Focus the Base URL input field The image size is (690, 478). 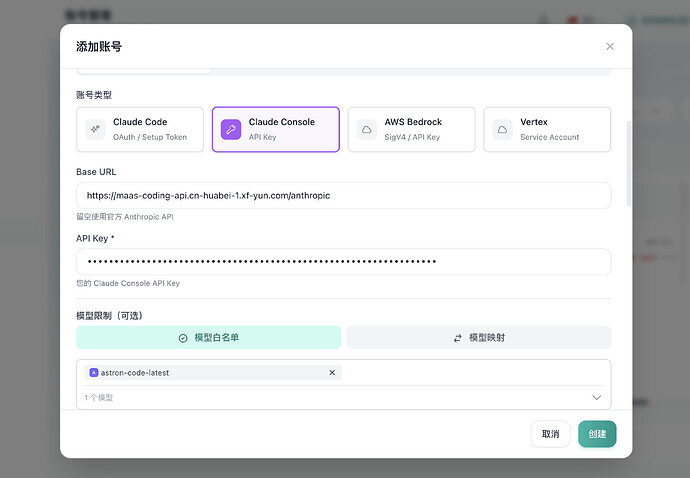[344, 195]
